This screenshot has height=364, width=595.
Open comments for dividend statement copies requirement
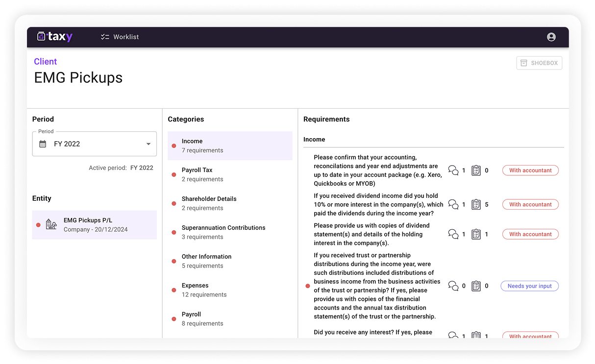coord(453,234)
